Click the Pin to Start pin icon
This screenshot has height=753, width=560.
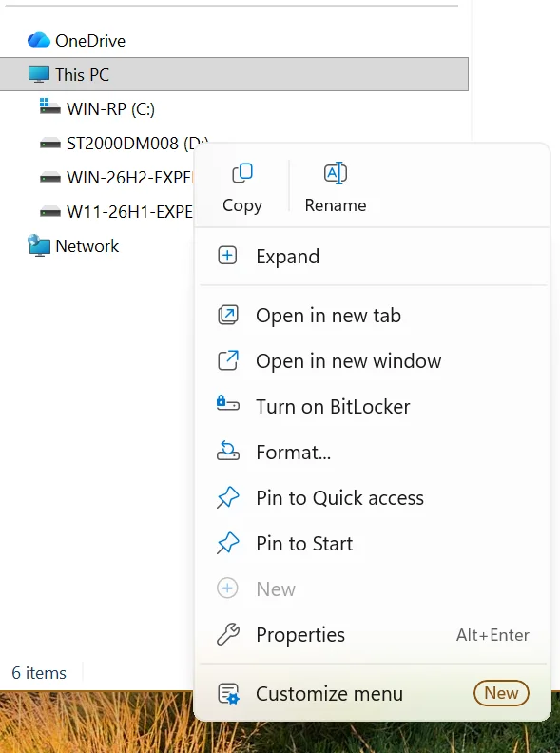pos(227,543)
